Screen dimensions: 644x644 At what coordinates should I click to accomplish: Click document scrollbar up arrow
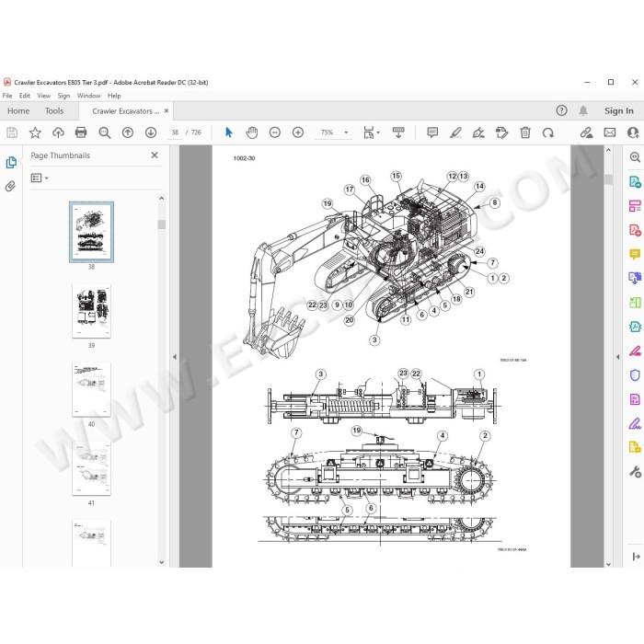(x=608, y=150)
